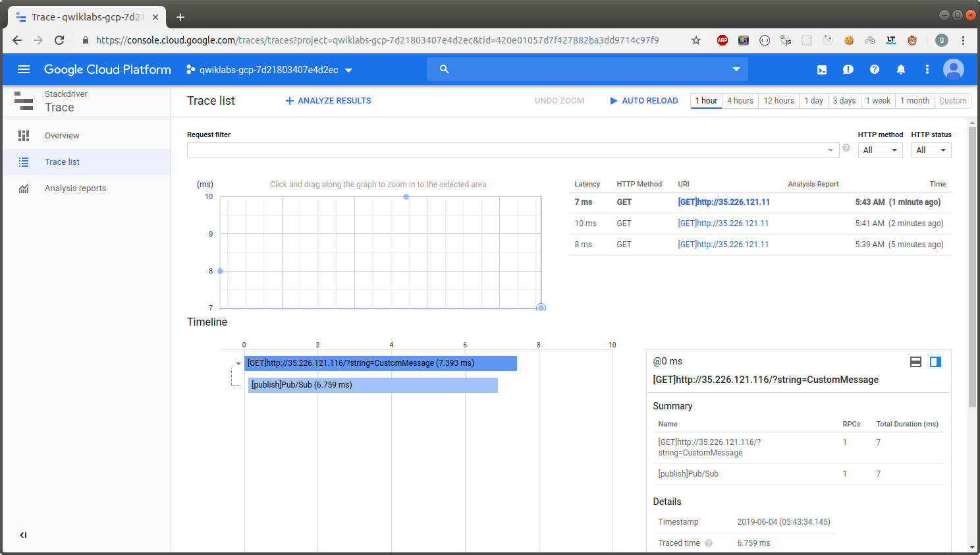
Task: Select the 1 hour time range
Action: tap(706, 101)
